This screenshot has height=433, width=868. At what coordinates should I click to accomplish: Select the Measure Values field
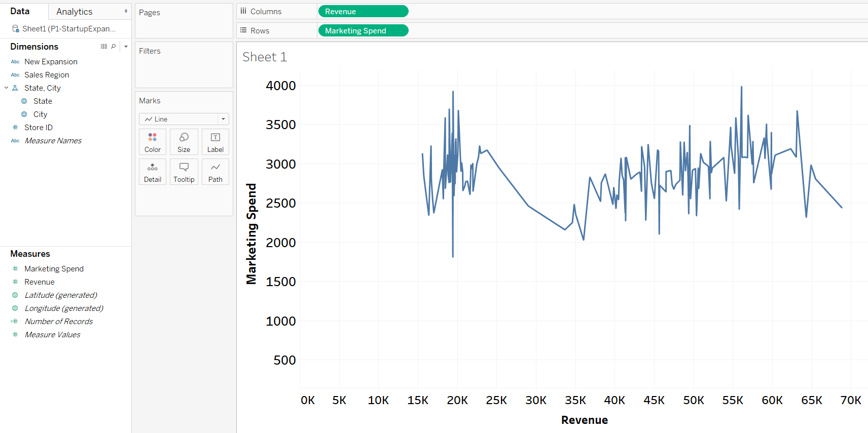52,335
